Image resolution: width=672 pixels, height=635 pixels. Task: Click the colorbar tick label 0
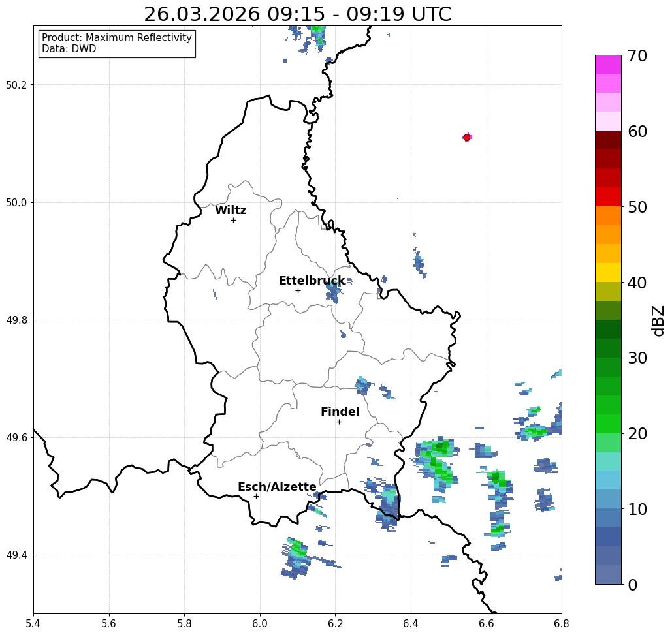coord(633,585)
